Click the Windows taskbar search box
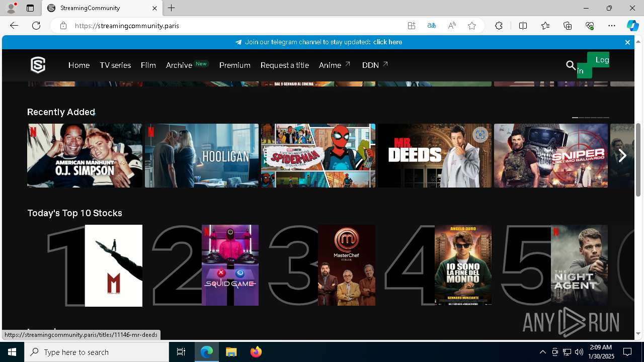Screen dimensions: 644x362 tap(97, 352)
